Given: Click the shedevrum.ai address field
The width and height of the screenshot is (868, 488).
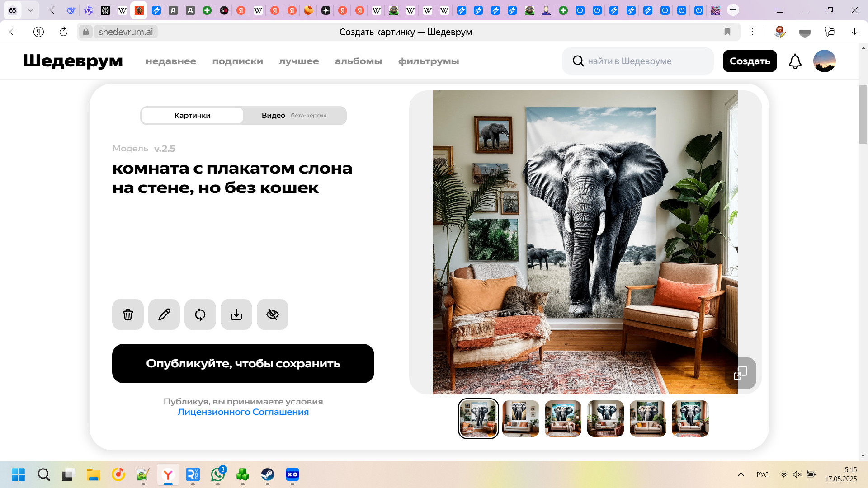Looking at the screenshot, I should 126,32.
